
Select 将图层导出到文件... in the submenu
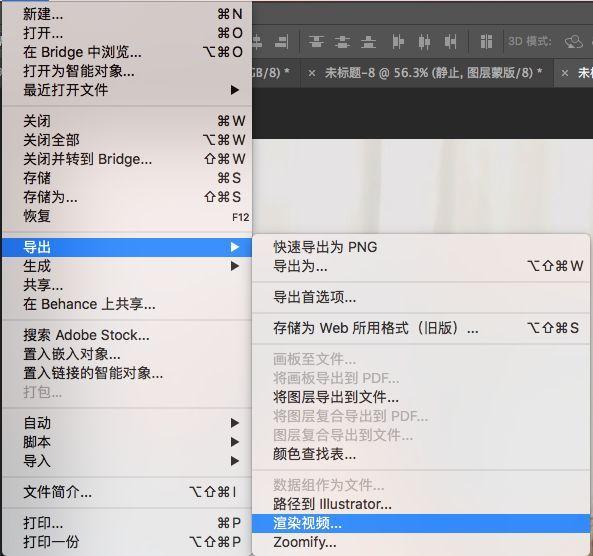[x=421, y=397]
